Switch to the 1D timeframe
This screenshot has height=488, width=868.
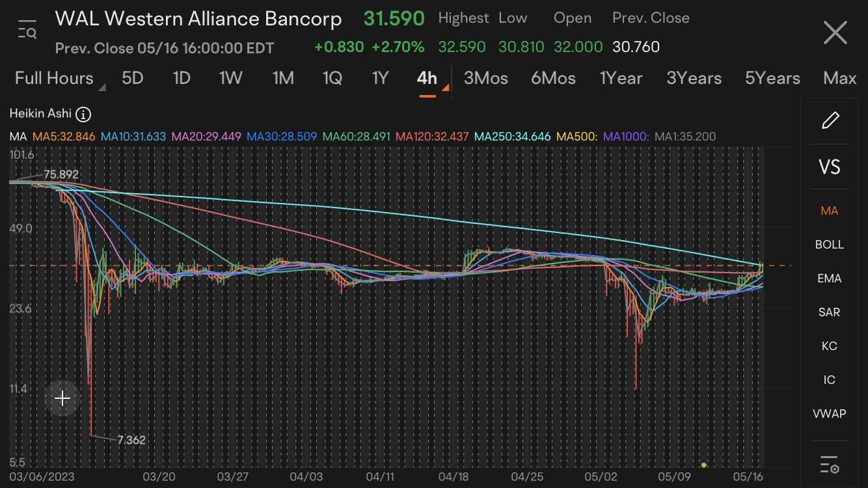pos(182,79)
